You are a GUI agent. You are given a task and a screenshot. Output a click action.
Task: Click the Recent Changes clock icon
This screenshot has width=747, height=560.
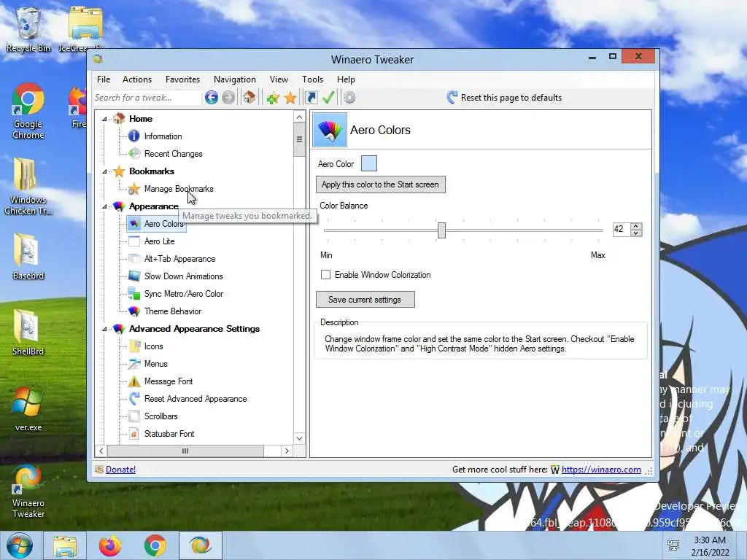(x=134, y=154)
